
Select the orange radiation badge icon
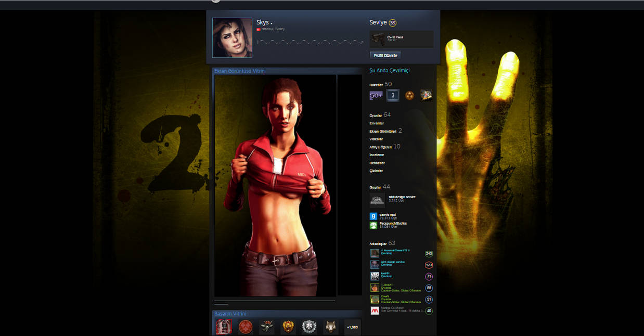pos(409,95)
